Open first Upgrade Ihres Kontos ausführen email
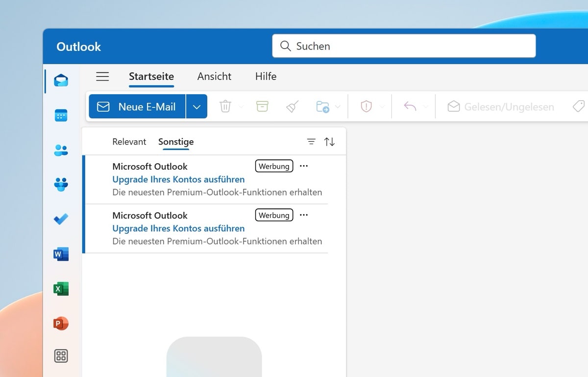 178,179
